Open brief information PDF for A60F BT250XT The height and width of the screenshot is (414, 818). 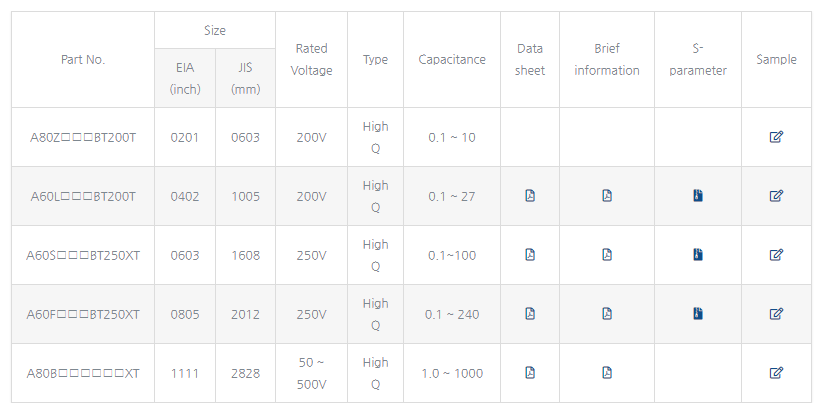click(x=607, y=313)
